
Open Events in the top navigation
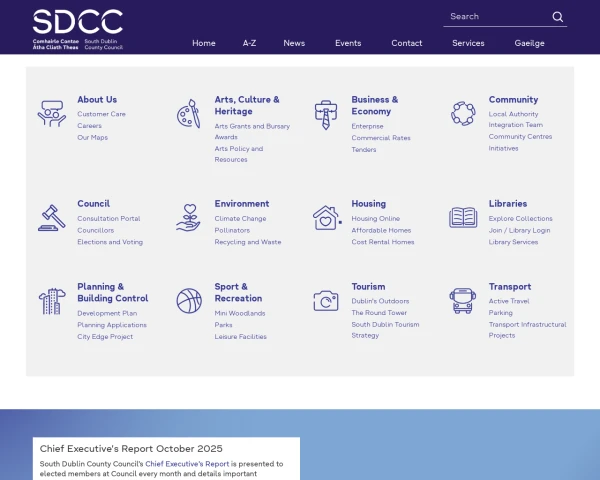[348, 43]
